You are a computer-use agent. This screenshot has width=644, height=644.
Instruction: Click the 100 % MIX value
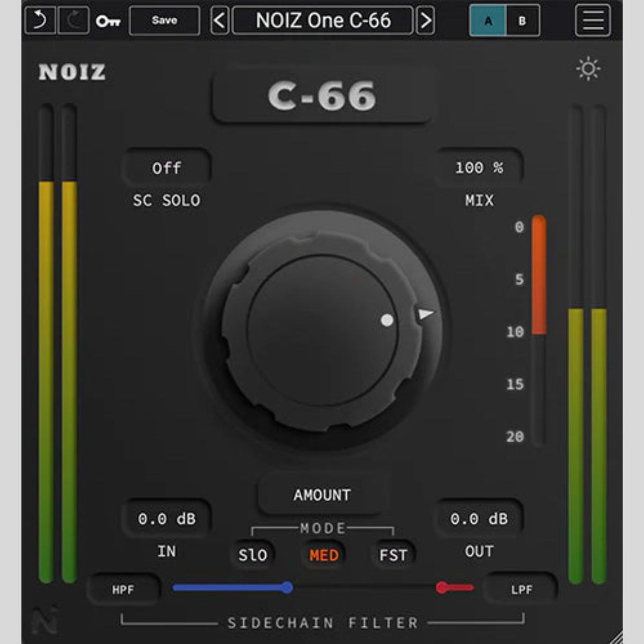coord(479,167)
